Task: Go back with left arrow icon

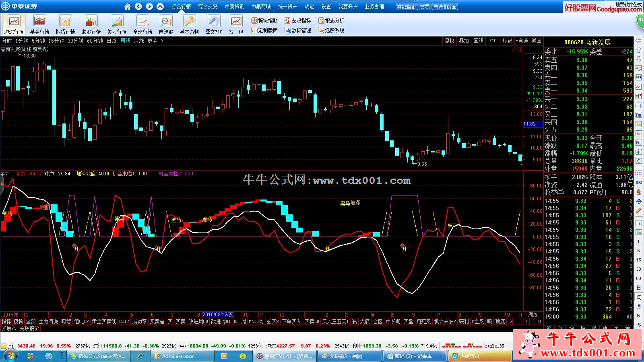Action: (x=138, y=6)
